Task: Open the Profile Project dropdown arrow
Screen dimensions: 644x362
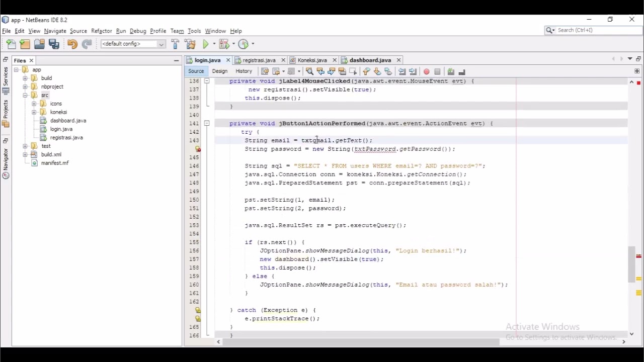Action: pyautogui.click(x=252, y=44)
